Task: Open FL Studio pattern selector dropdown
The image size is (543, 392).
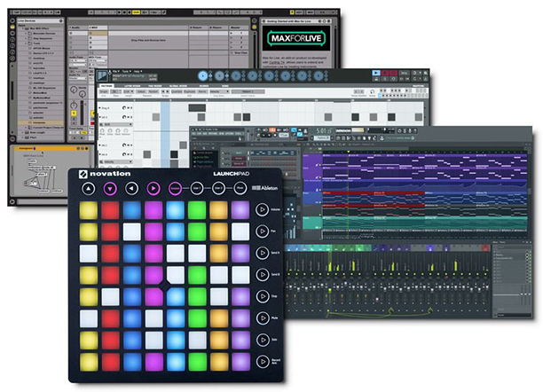Action: point(323,137)
